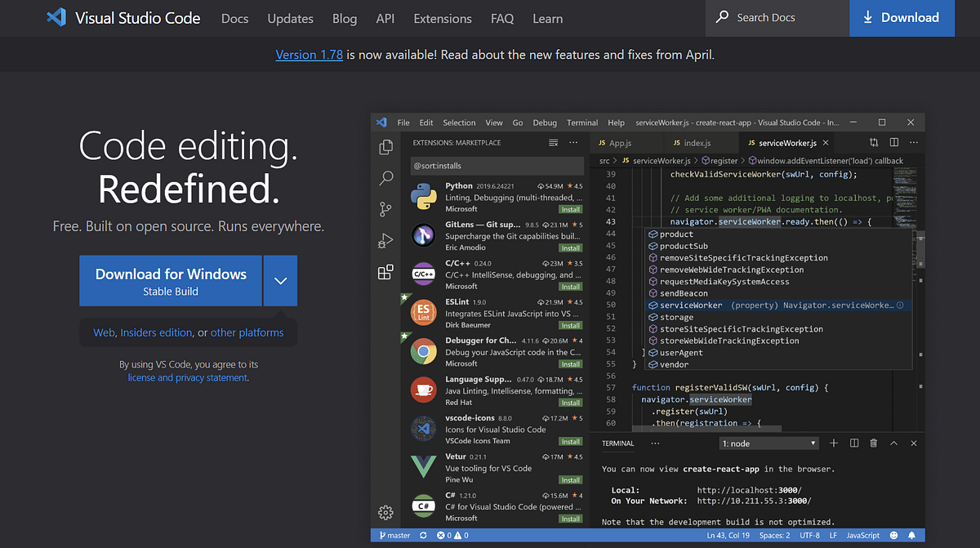
Task: Open a new terminal with the plus icon
Action: (x=833, y=443)
